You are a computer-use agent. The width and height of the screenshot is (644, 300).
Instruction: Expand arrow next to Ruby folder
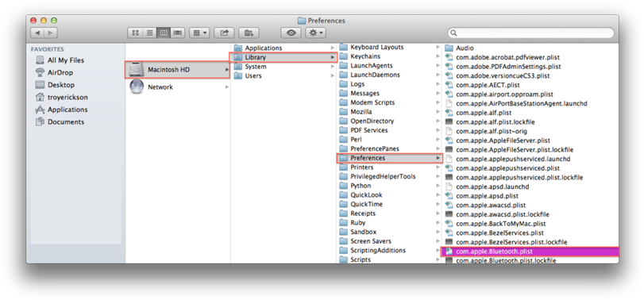point(438,223)
